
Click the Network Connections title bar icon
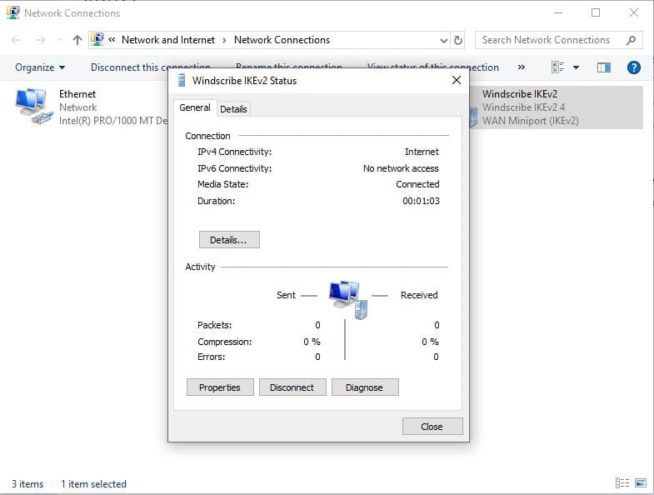point(13,13)
